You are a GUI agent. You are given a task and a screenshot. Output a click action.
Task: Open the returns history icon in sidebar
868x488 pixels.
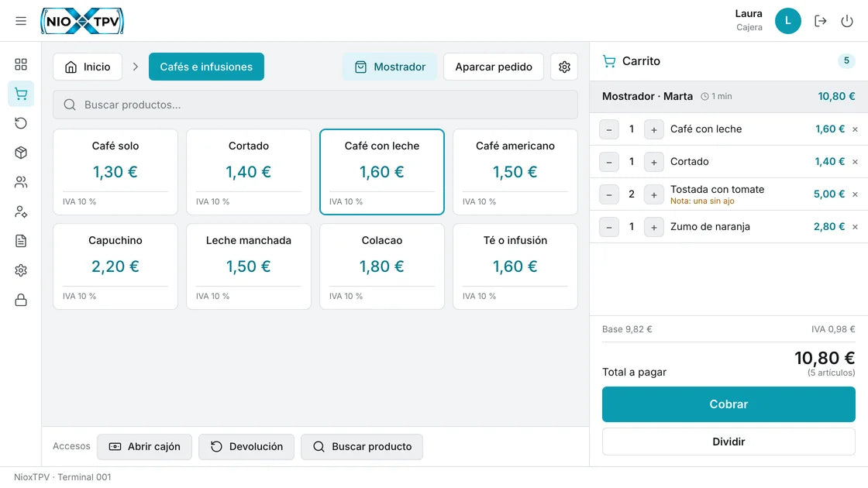pyautogui.click(x=20, y=123)
